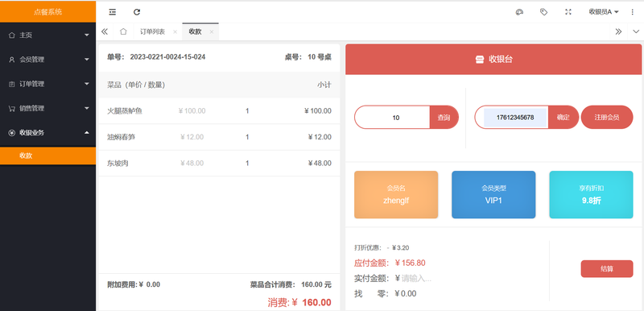Expand the 销售管理 sidebar menu
Viewport: 644px width, 311px height.
click(48, 109)
